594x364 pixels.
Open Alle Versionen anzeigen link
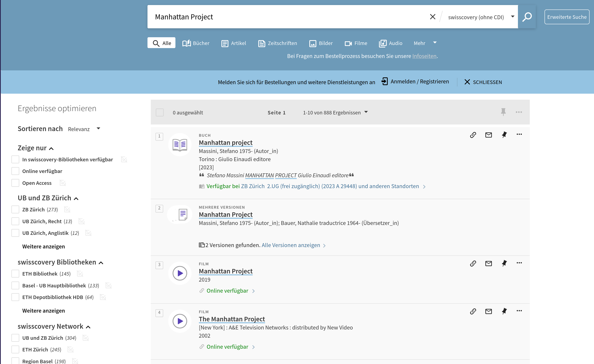tap(291, 245)
